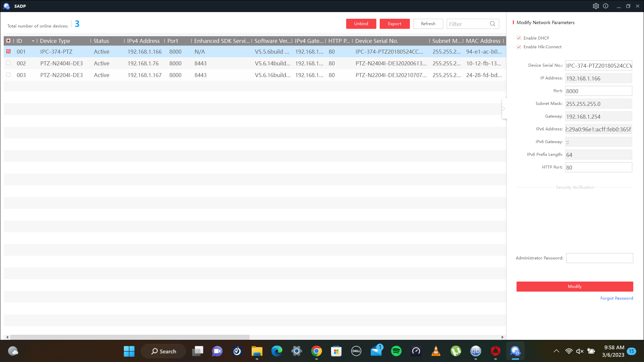Click the magnifier icon in the Filter box
The height and width of the screenshot is (362, 644).
(492, 23)
